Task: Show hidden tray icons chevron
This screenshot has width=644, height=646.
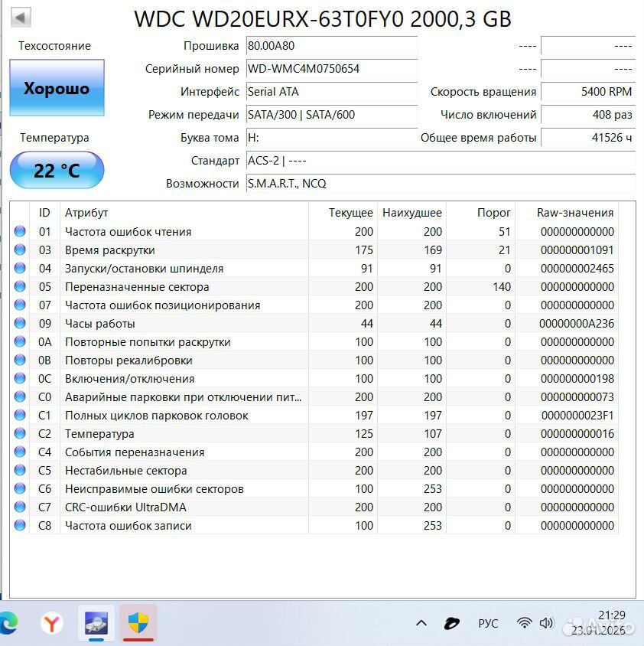Action: click(421, 623)
